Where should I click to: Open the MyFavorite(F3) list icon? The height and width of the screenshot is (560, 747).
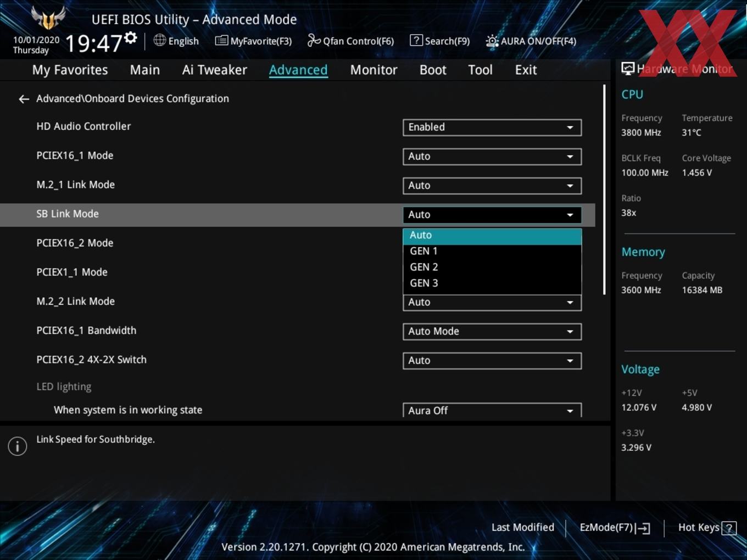pos(221,41)
